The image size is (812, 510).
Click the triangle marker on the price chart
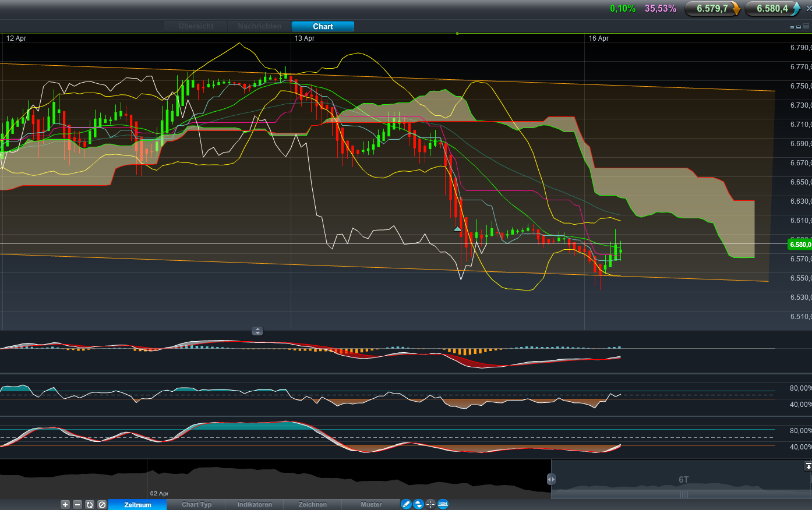point(457,229)
